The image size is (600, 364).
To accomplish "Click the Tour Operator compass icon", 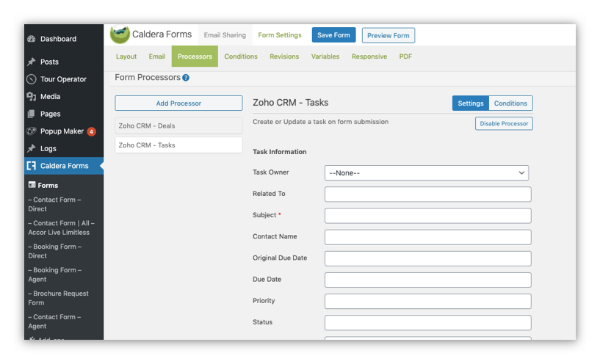I will [x=32, y=79].
